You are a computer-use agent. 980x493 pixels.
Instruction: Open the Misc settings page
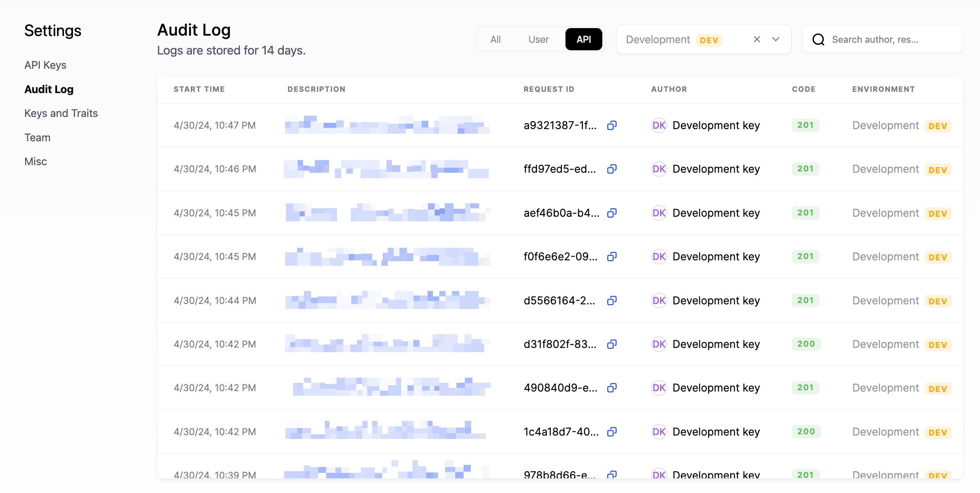36,161
